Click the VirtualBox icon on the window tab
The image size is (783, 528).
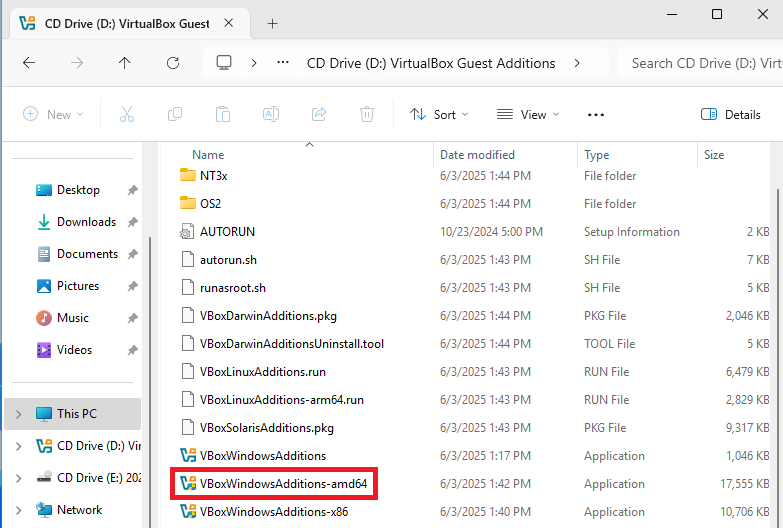tap(27, 23)
